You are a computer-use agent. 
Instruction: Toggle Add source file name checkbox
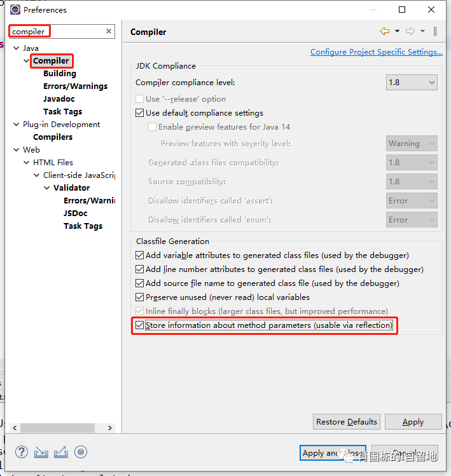(139, 283)
